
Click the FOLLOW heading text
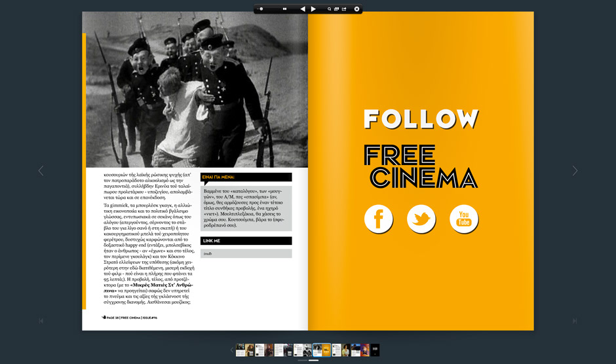(x=421, y=119)
